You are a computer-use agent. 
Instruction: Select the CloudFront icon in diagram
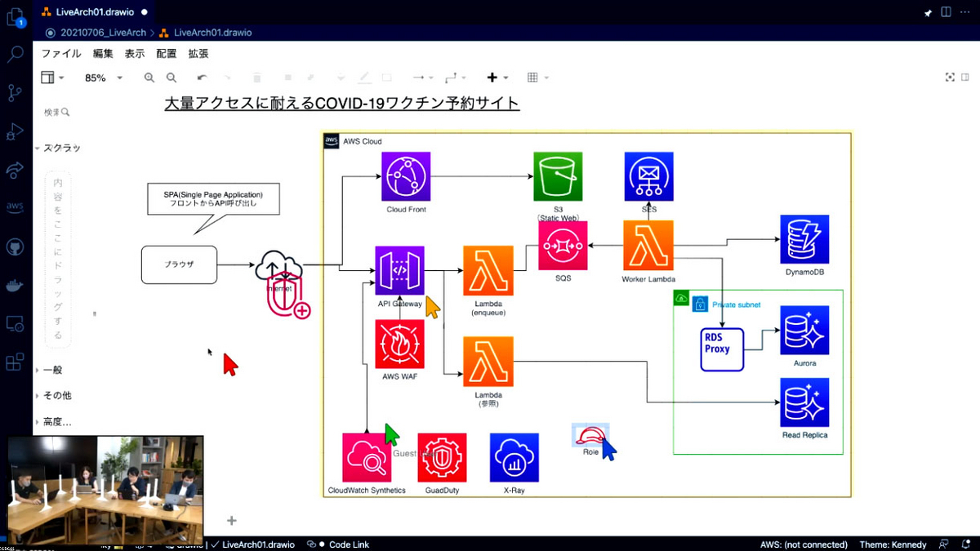tap(406, 176)
